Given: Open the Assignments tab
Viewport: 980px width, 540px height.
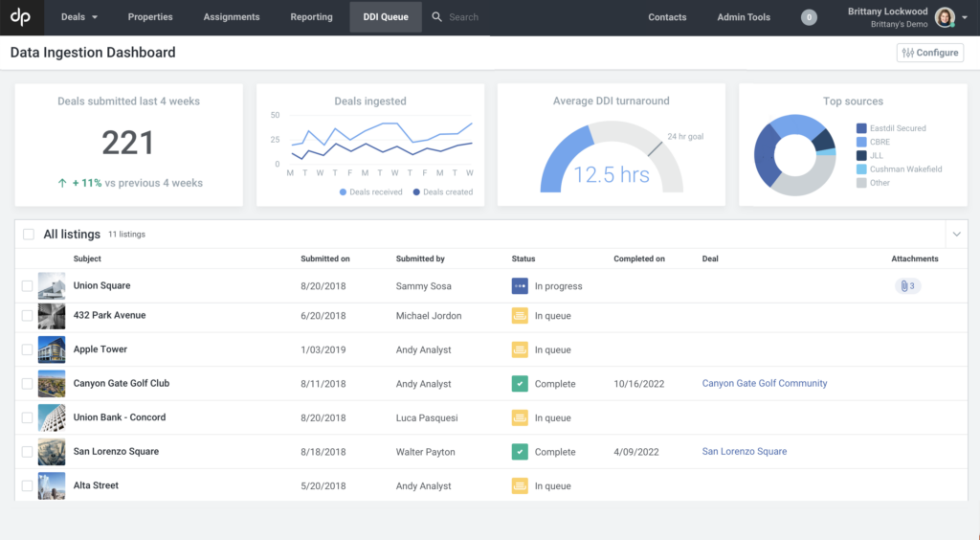Looking at the screenshot, I should [x=232, y=17].
